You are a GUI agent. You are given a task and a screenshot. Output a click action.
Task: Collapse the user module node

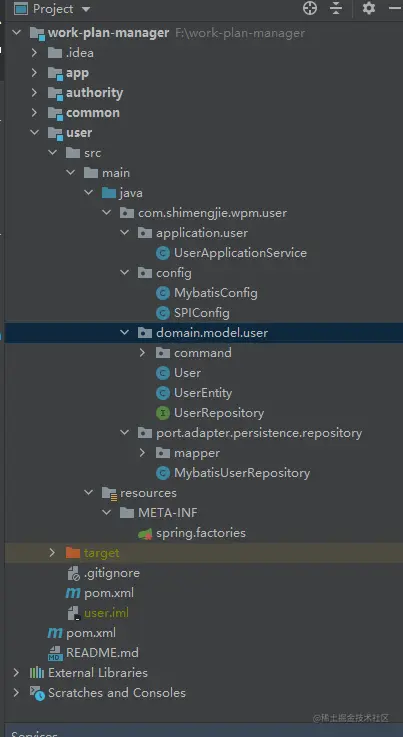[34, 133]
